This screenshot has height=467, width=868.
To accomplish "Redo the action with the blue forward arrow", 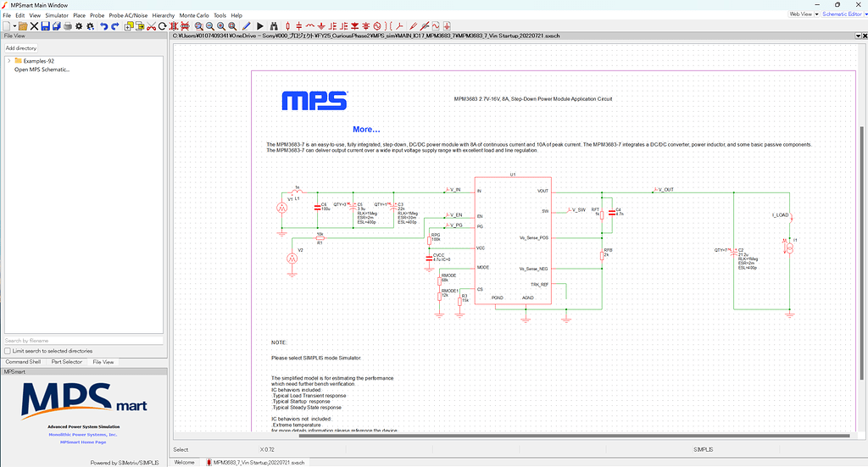I will (x=115, y=26).
